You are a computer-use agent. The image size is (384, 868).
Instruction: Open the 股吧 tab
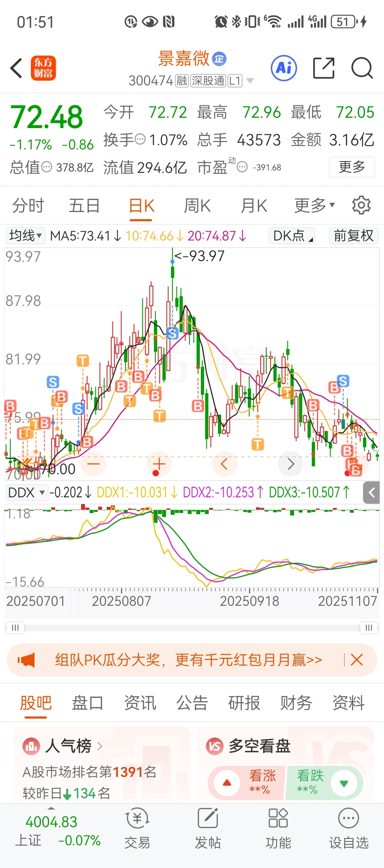pos(36,703)
